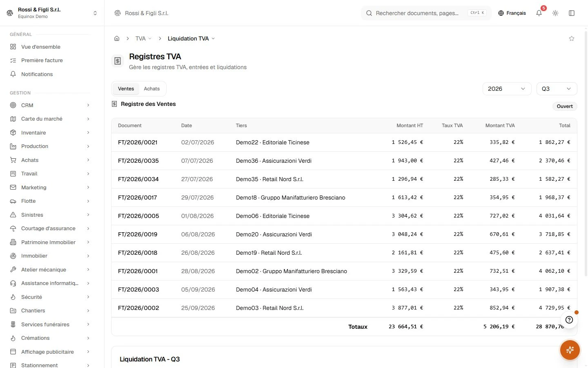The image size is (588, 368).
Task: Click the Sinistres warning triangle icon
Action: tap(13, 215)
